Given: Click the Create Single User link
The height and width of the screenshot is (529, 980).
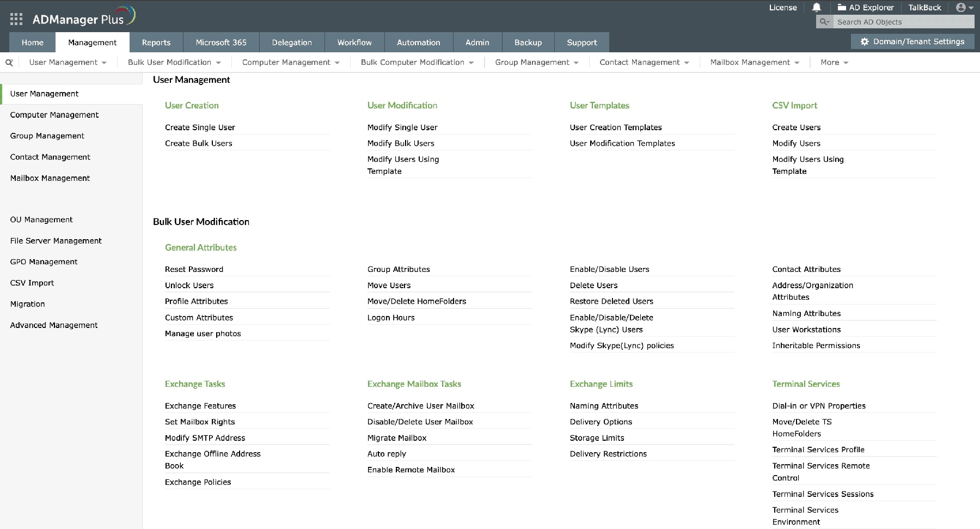Looking at the screenshot, I should (x=200, y=127).
